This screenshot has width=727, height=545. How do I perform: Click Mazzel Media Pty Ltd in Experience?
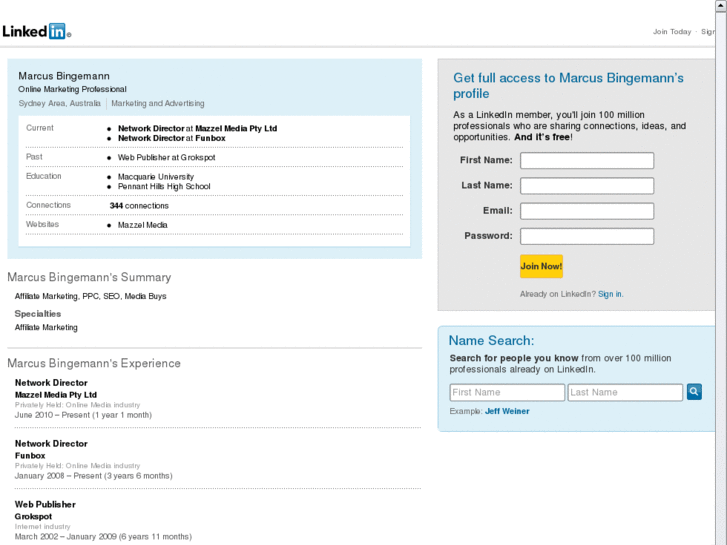56,395
